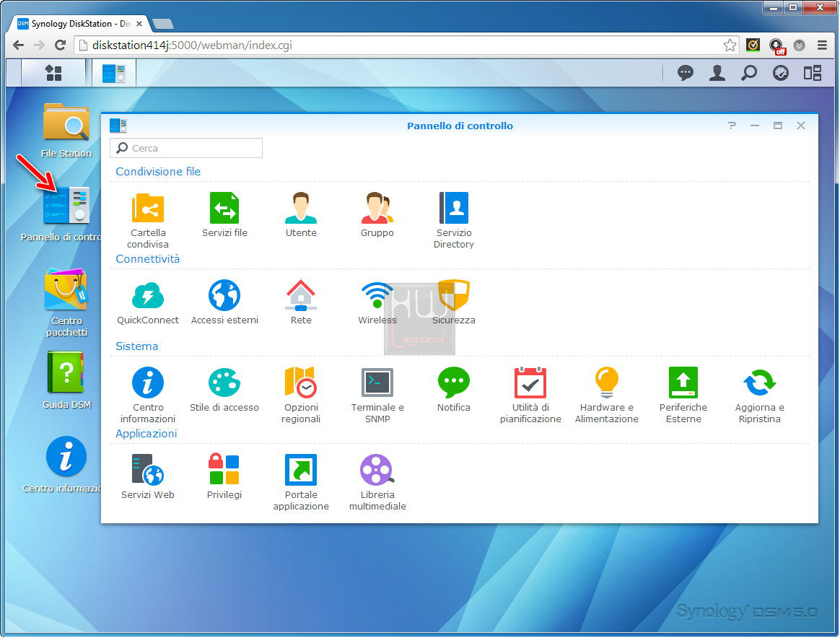
Task: Open Libreria multimediale
Action: [377, 482]
